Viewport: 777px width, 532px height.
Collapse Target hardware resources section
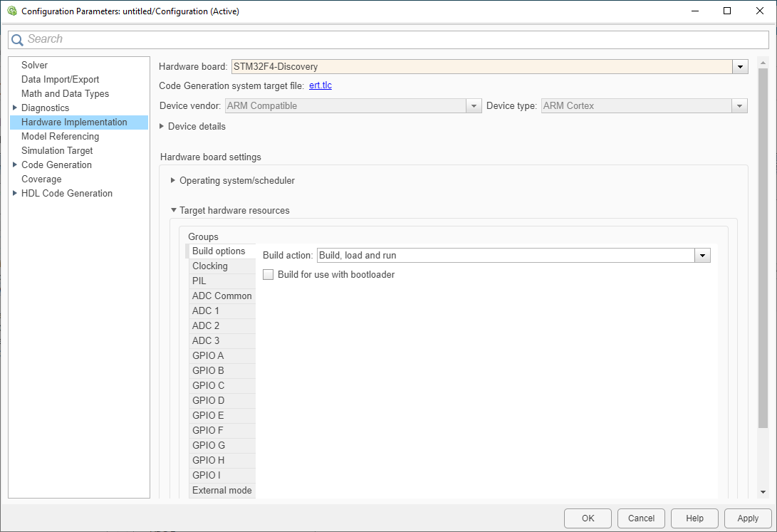pos(173,211)
